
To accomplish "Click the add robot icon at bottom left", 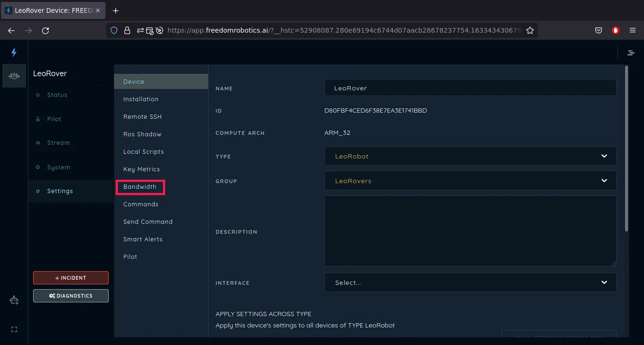I will click(x=14, y=301).
